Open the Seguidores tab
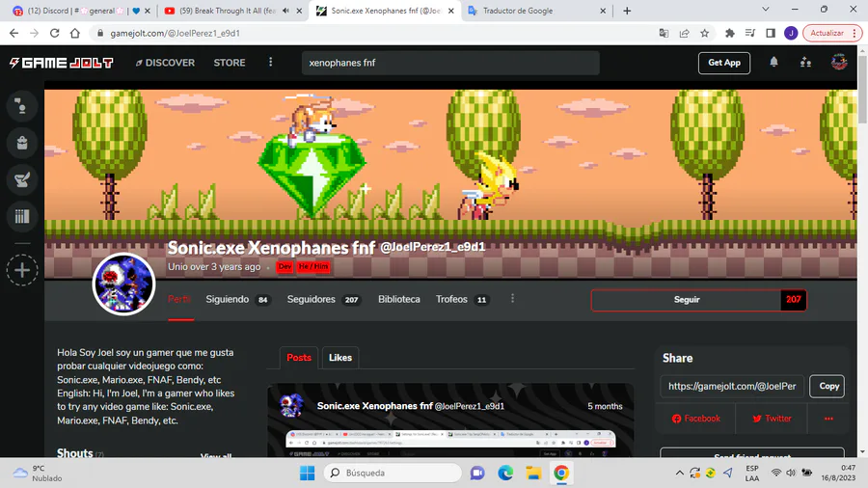The height and width of the screenshot is (488, 868). click(x=324, y=299)
